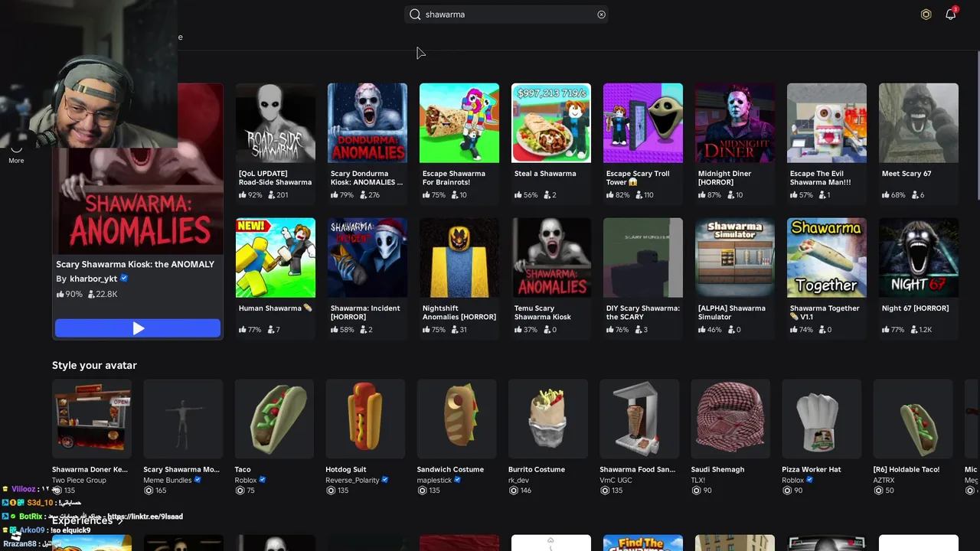980x551 pixels.
Task: Open Shawarma: Incident [HORROR] thumbnail
Action: 367,258
